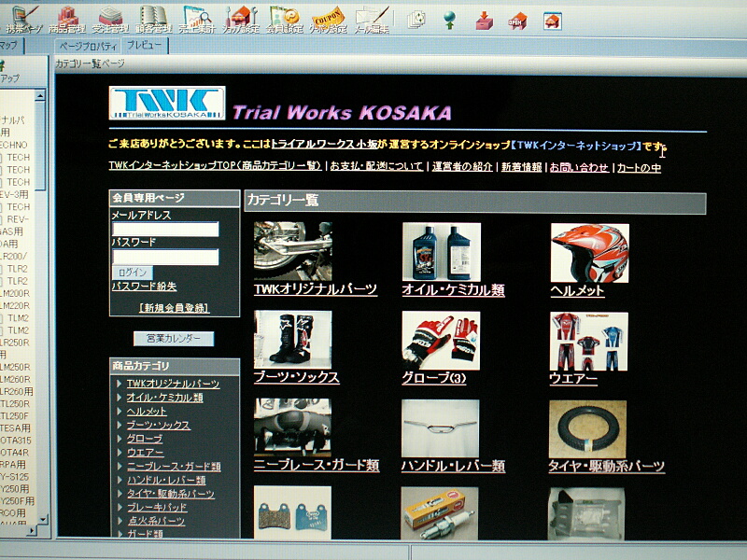Click the ログイン button
Viewport: 747px width, 560px height.
coord(133,273)
